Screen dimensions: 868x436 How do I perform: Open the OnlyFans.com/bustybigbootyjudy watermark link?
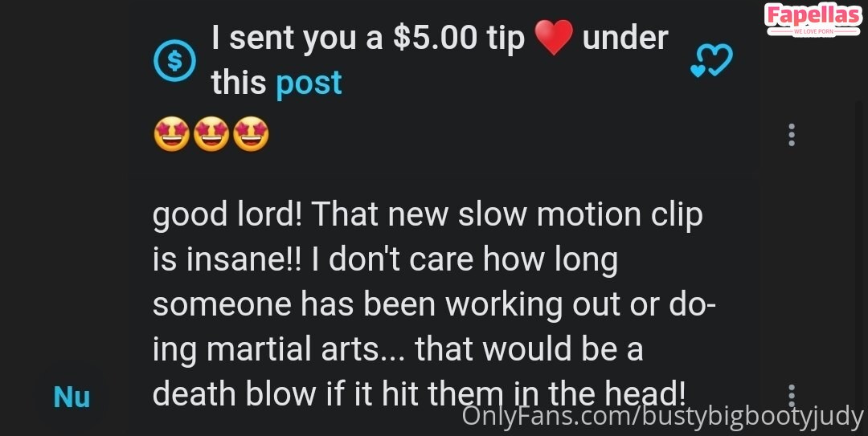tap(662, 416)
